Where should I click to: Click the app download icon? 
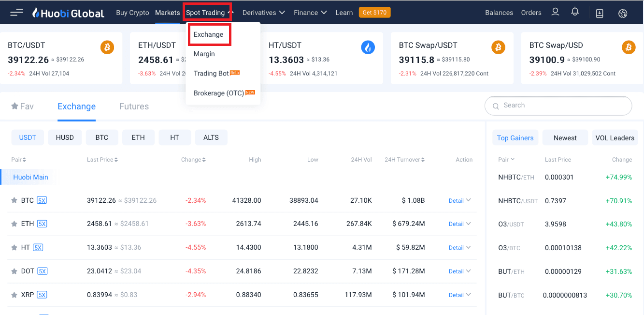pyautogui.click(x=600, y=13)
